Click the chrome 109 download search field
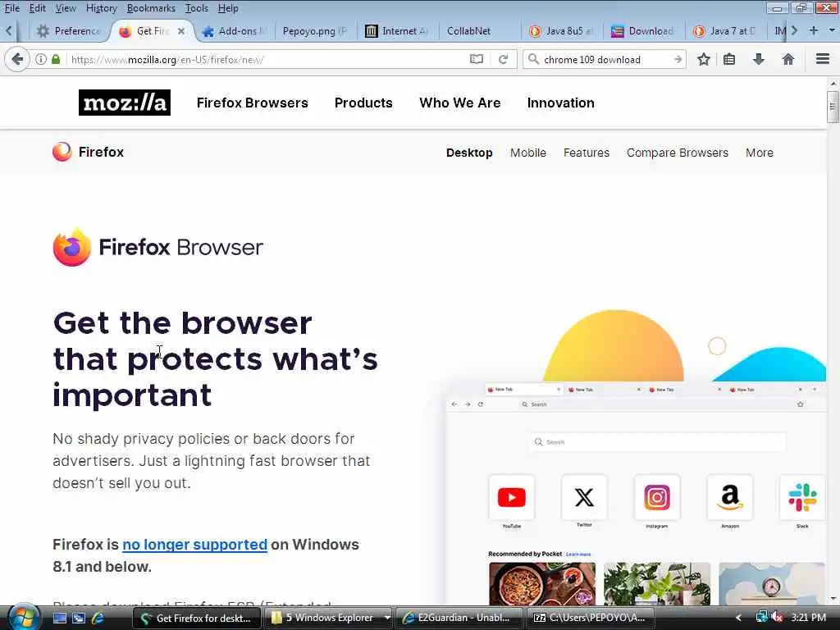 point(606,59)
